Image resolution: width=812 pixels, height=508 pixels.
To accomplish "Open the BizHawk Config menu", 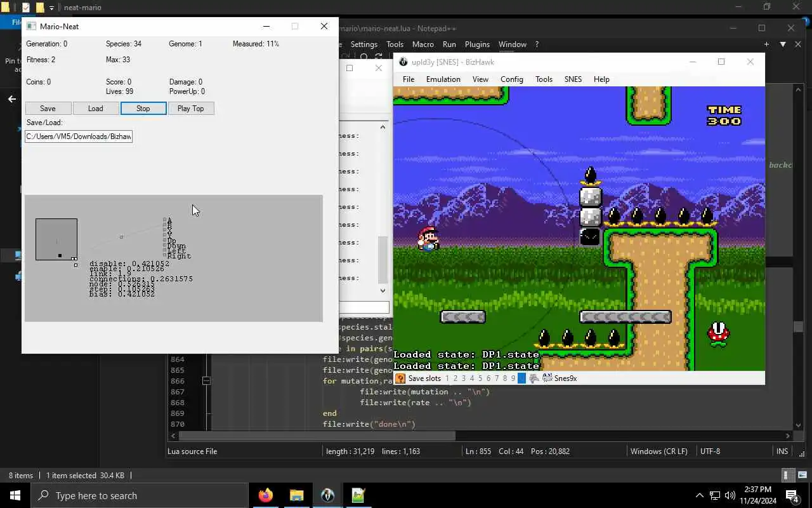I will coord(511,79).
